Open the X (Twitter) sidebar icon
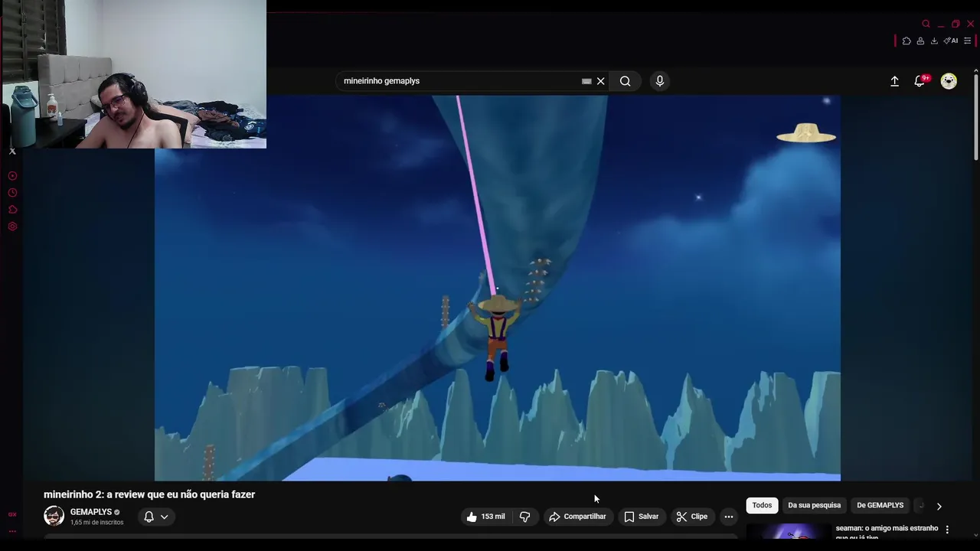 (12, 152)
